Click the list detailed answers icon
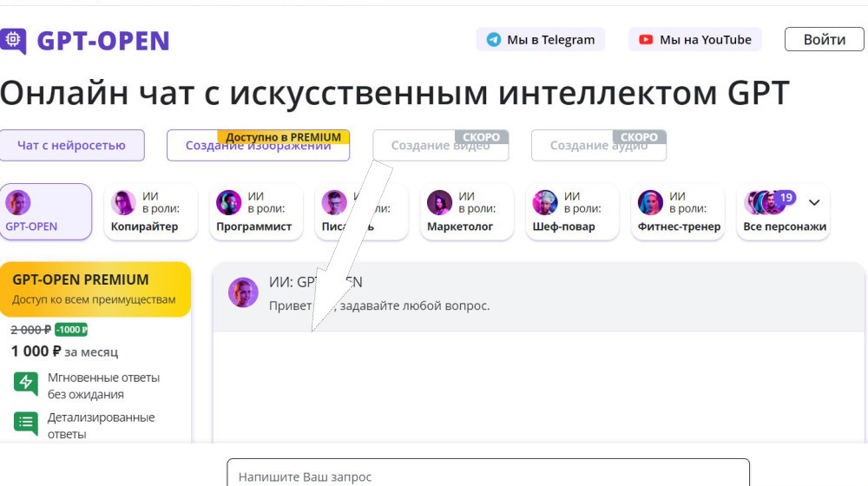 (x=26, y=424)
